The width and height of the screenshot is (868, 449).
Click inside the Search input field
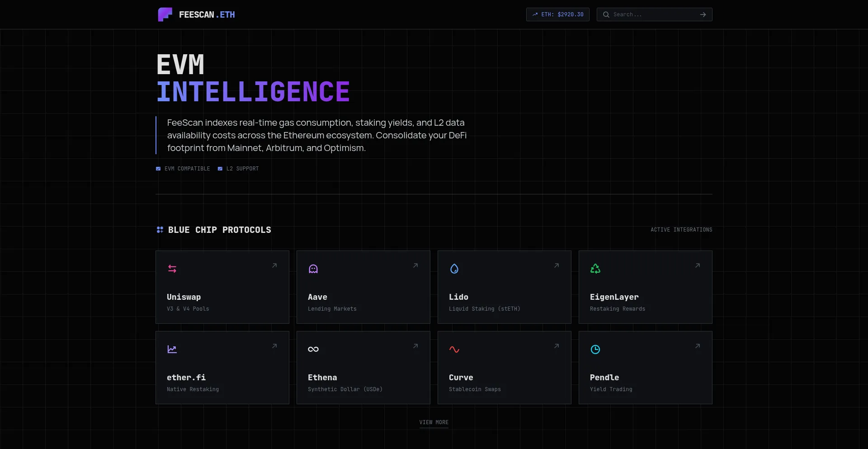click(x=646, y=14)
